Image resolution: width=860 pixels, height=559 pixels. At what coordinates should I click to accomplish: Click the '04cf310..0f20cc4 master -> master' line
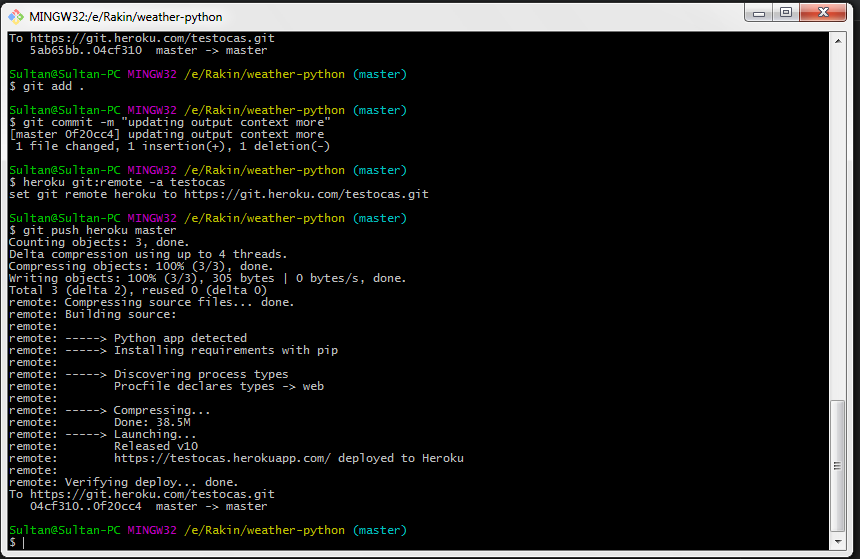[149, 506]
